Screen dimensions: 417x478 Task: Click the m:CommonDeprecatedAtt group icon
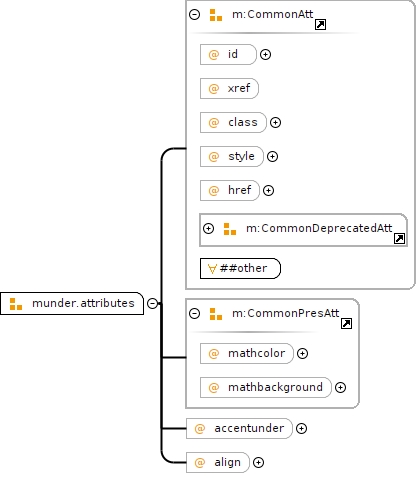pyautogui.click(x=230, y=229)
